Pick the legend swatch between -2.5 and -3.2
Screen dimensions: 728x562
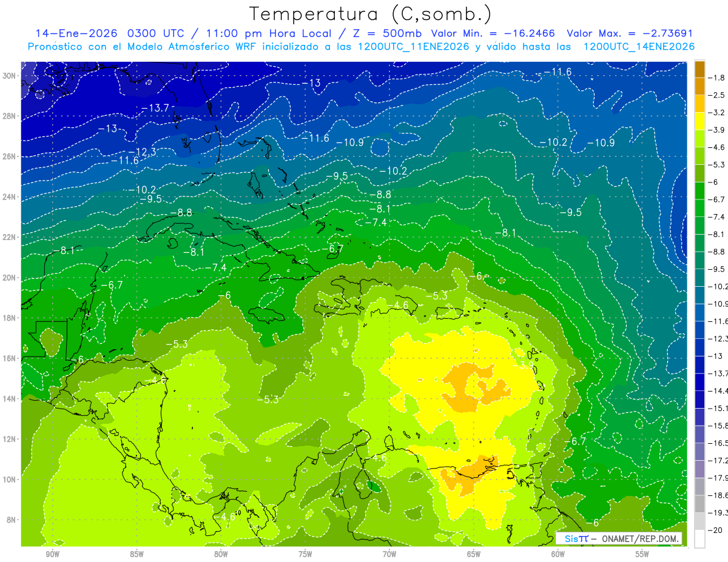tap(699, 104)
